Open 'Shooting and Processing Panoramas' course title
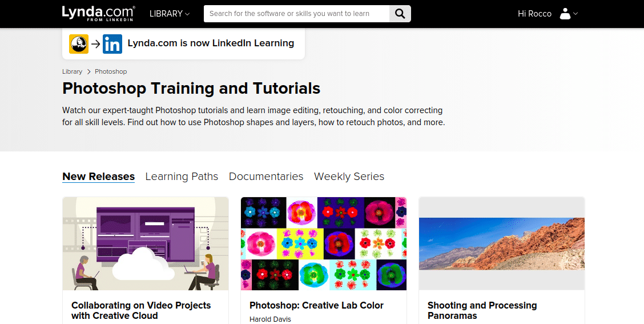644x324 pixels. coord(482,310)
